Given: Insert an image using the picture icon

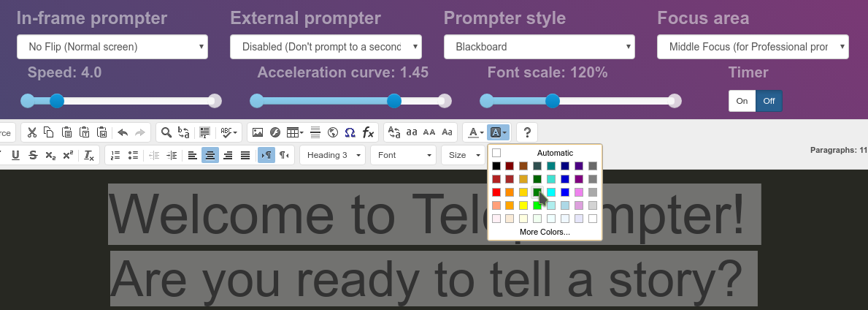Looking at the screenshot, I should coord(258,132).
